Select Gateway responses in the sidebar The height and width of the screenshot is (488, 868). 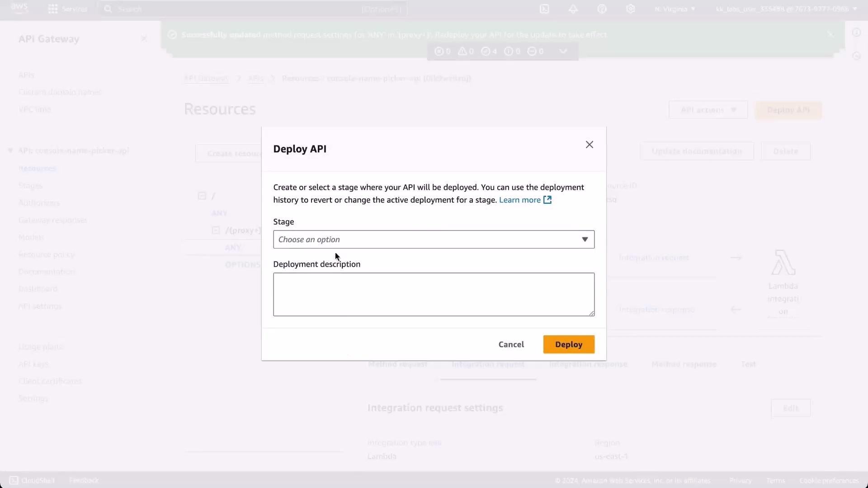[53, 220]
